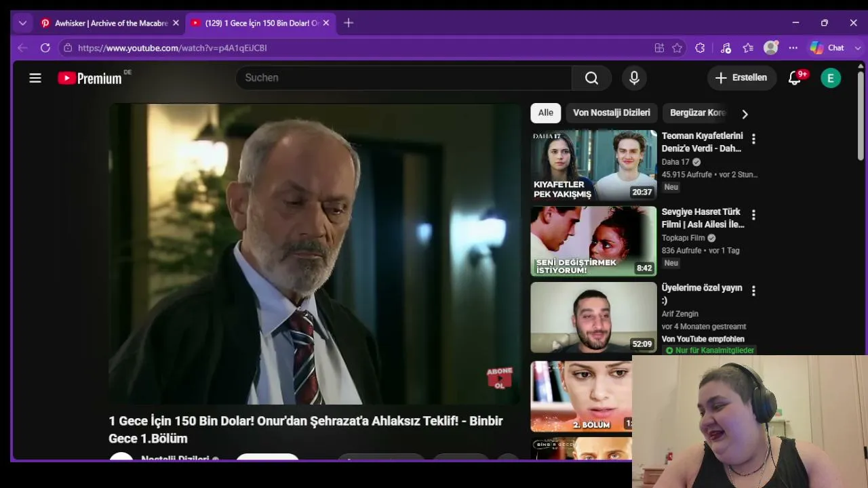Click the Abone Ol overlay in video

499,379
